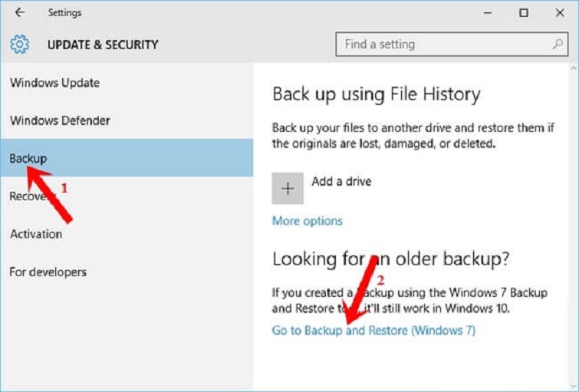
Task: Select Windows Defender in the sidebar
Action: tap(60, 120)
